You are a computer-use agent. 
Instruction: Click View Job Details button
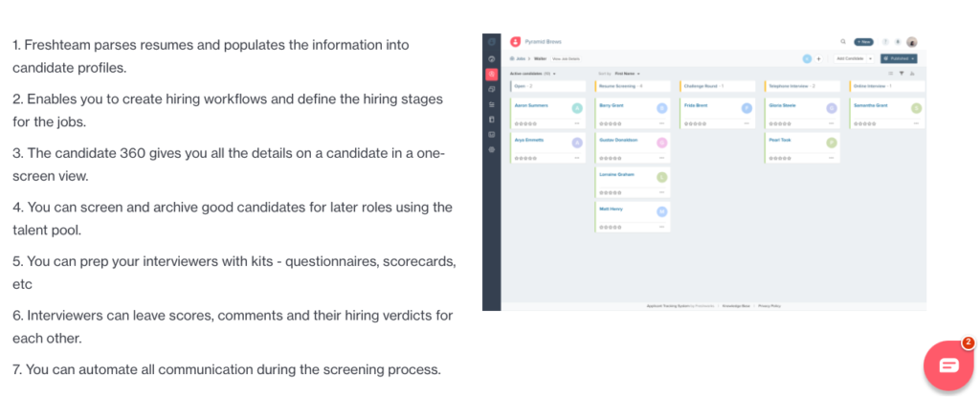pyautogui.click(x=567, y=58)
